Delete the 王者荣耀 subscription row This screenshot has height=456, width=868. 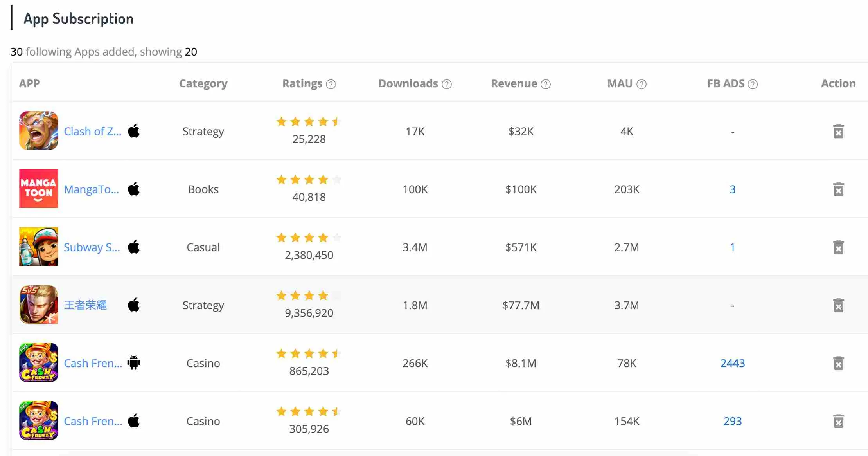[x=838, y=305]
